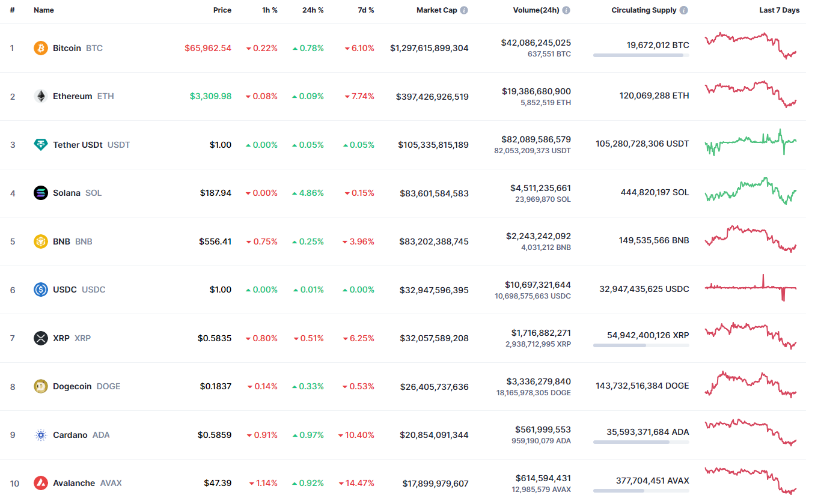Sort by the Market Cap column header

click(437, 10)
